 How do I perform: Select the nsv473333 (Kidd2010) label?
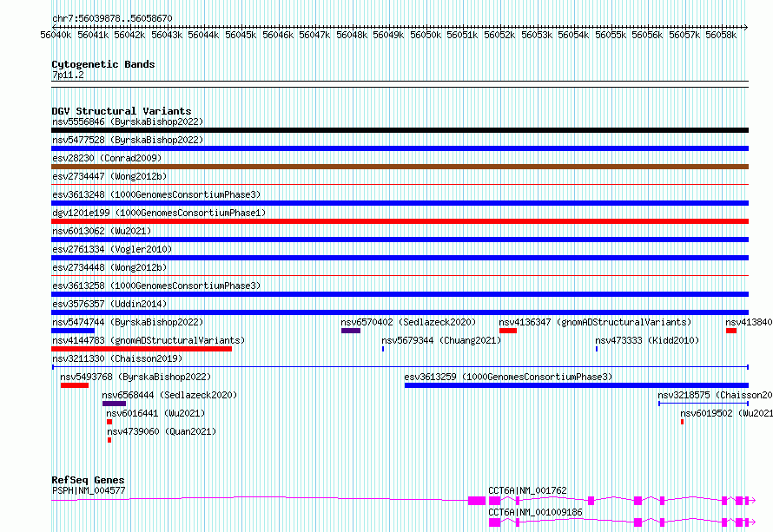point(647,340)
